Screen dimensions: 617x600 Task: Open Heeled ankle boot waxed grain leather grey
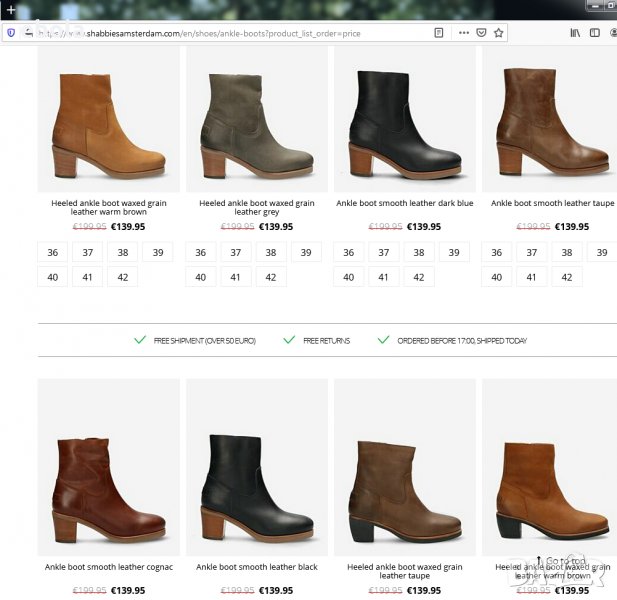coord(256,207)
